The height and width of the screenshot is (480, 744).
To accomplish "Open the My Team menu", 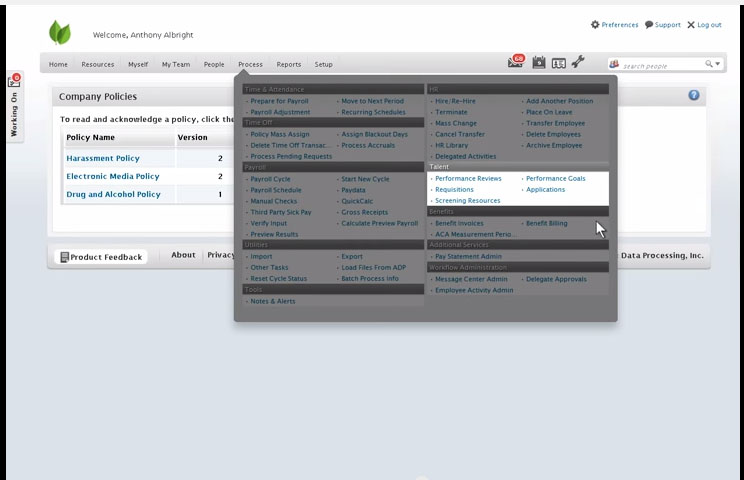I will coord(176,65).
